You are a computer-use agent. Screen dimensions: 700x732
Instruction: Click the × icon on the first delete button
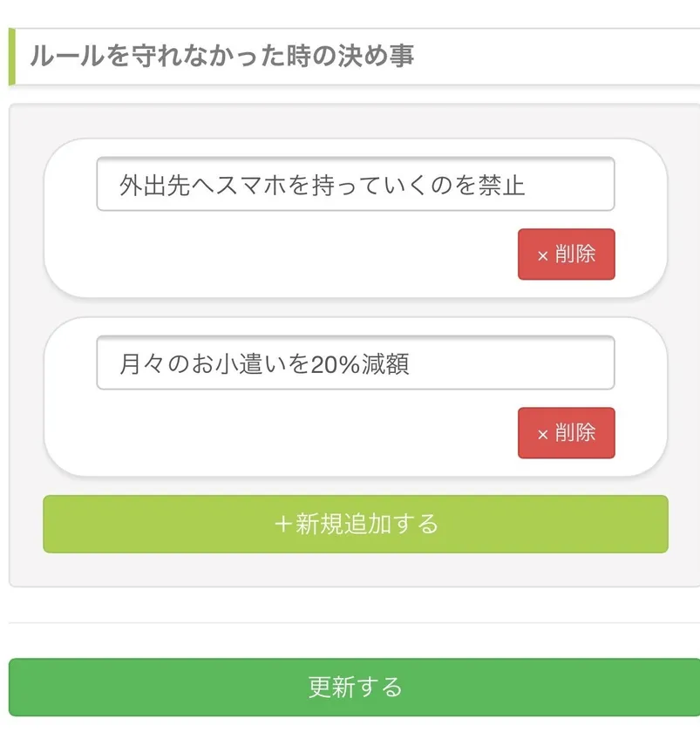(542, 255)
